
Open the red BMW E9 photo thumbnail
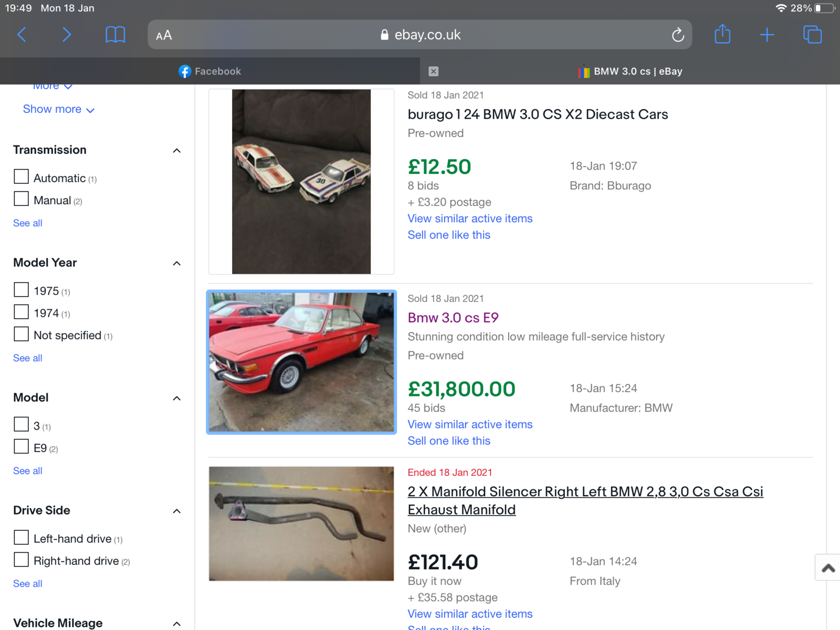(x=301, y=362)
